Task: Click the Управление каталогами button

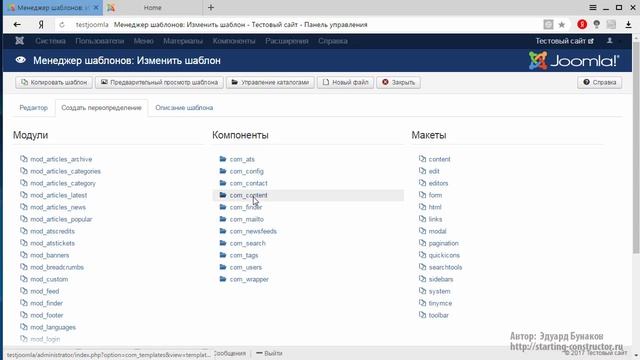Action: 270,82
